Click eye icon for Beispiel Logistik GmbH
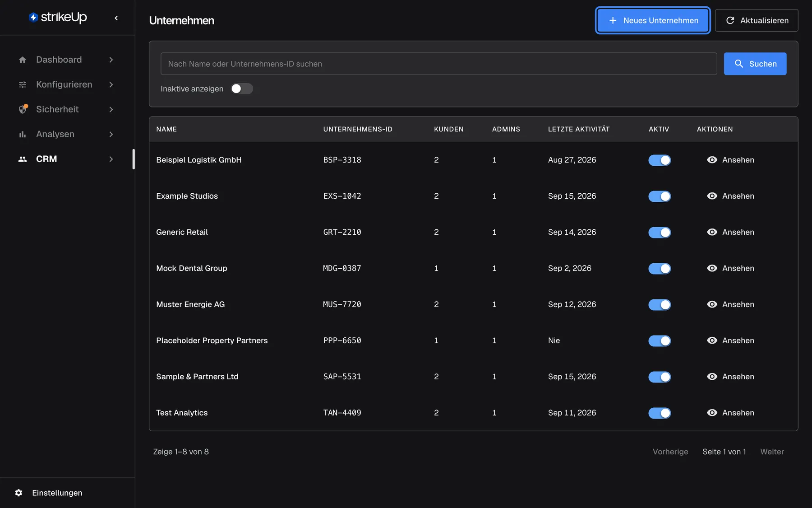812x508 pixels. 712,160
